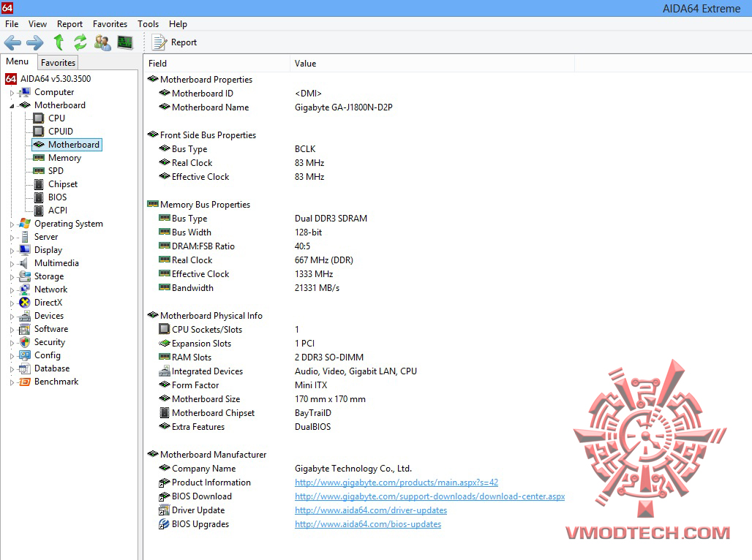Click the Network computers icon
The width and height of the screenshot is (752, 560).
(24, 289)
